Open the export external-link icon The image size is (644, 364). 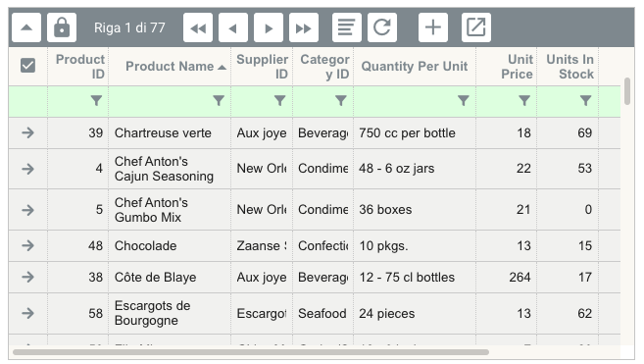point(476,27)
